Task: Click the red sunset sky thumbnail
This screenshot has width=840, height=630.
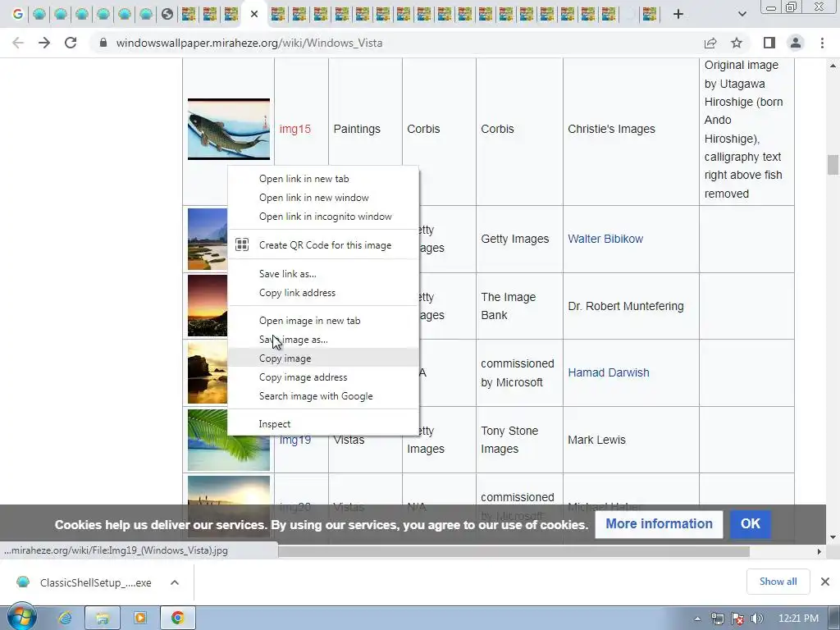Action: [x=208, y=306]
